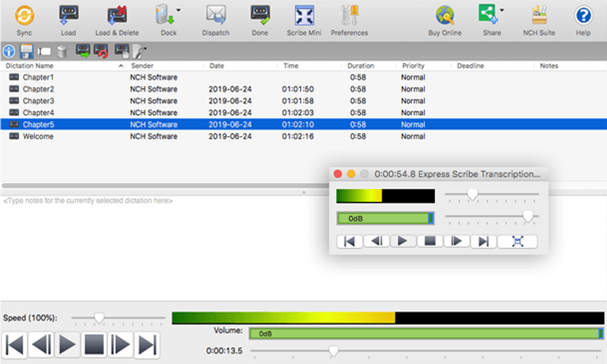This screenshot has width=607, height=364.
Task: Open Preferences
Action: [x=349, y=16]
